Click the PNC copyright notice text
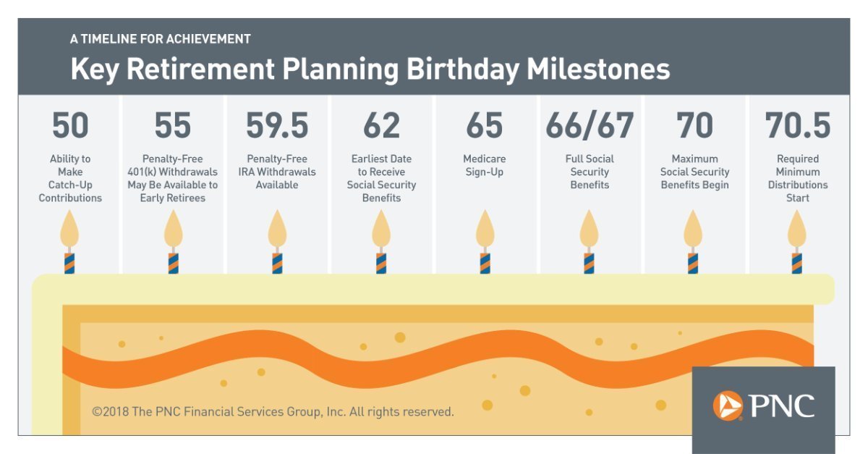 pyautogui.click(x=273, y=412)
